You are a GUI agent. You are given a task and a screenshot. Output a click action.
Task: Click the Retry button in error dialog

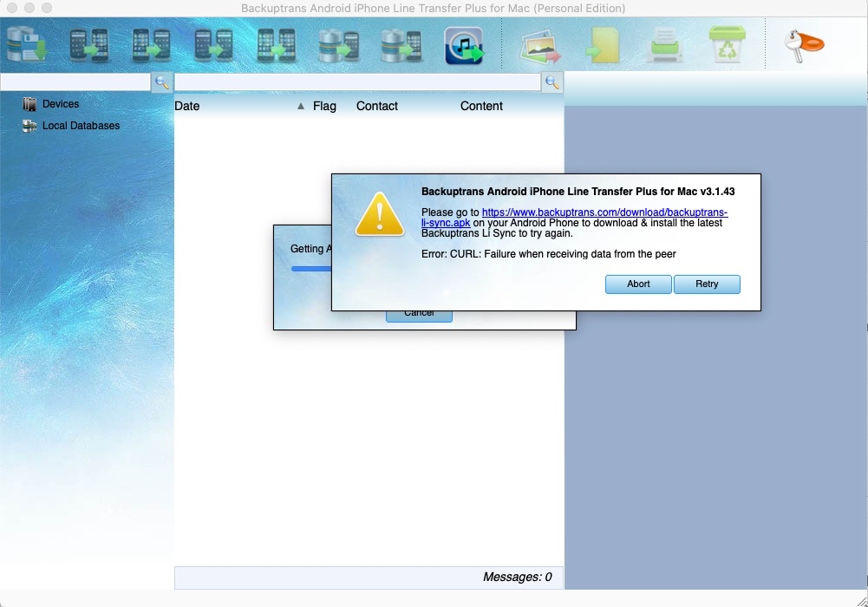[x=707, y=284]
